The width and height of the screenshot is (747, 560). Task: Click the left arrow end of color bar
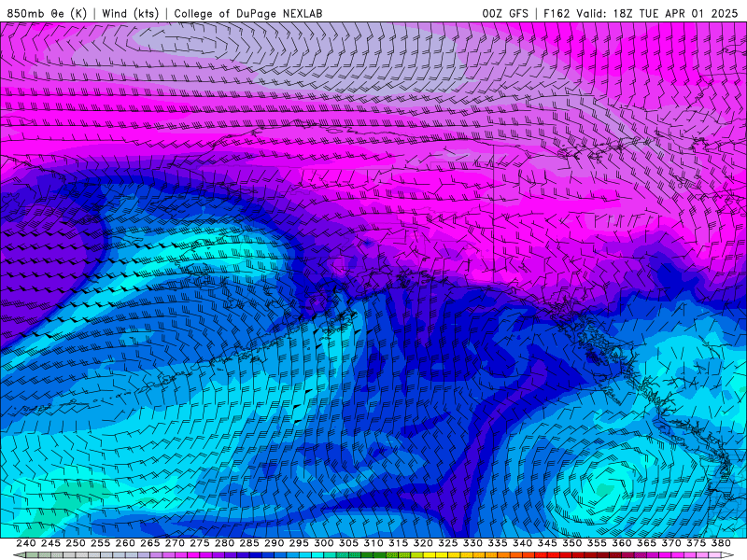tap(19, 555)
